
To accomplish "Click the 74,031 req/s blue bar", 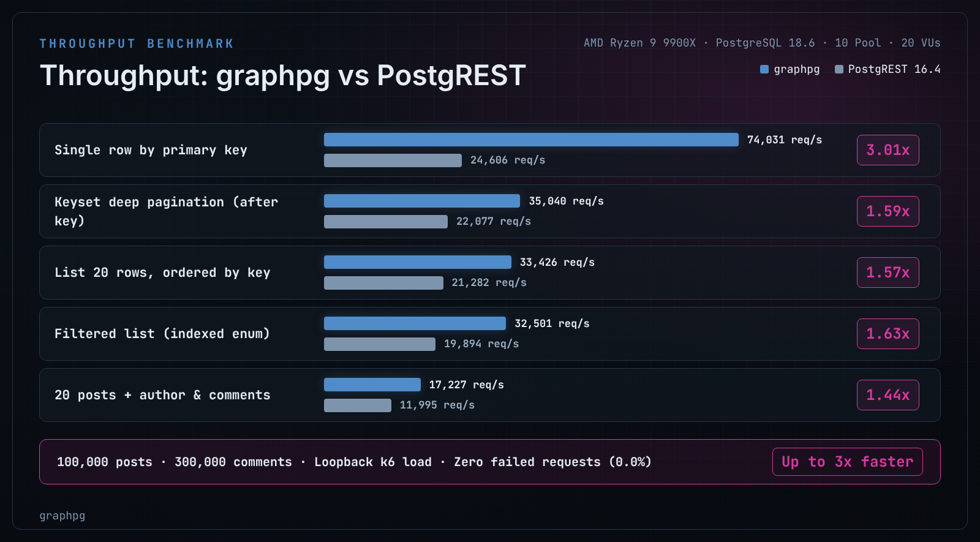I will 531,140.
